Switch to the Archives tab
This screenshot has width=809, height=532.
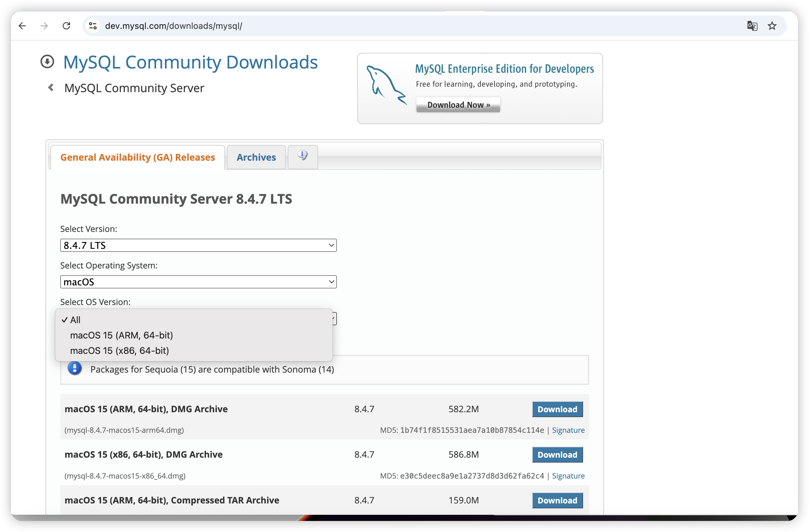click(x=256, y=157)
